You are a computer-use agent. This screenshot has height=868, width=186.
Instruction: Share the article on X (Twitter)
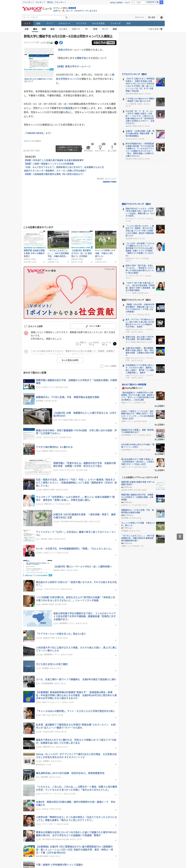[x=56, y=43]
